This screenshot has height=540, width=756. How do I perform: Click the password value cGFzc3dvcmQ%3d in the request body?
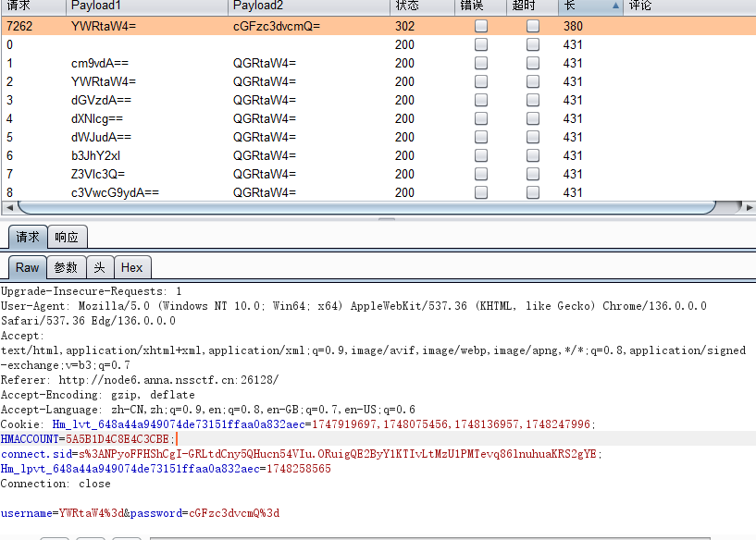pyautogui.click(x=234, y=513)
